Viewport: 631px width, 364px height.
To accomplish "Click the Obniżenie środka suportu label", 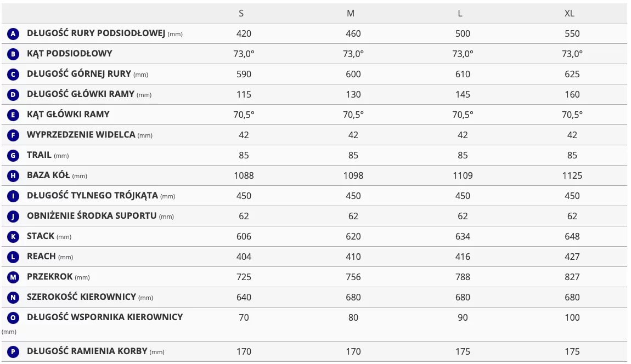I will [100, 216].
